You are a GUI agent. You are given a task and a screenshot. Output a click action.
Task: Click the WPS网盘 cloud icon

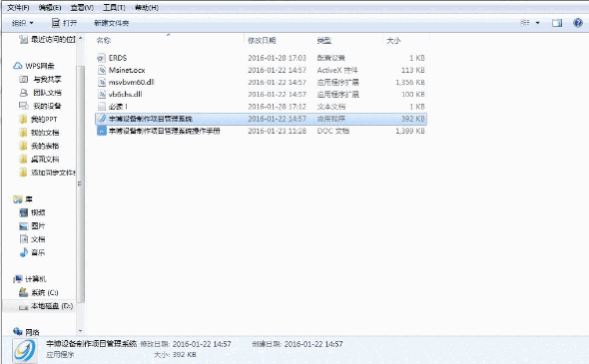pyautogui.click(x=18, y=66)
